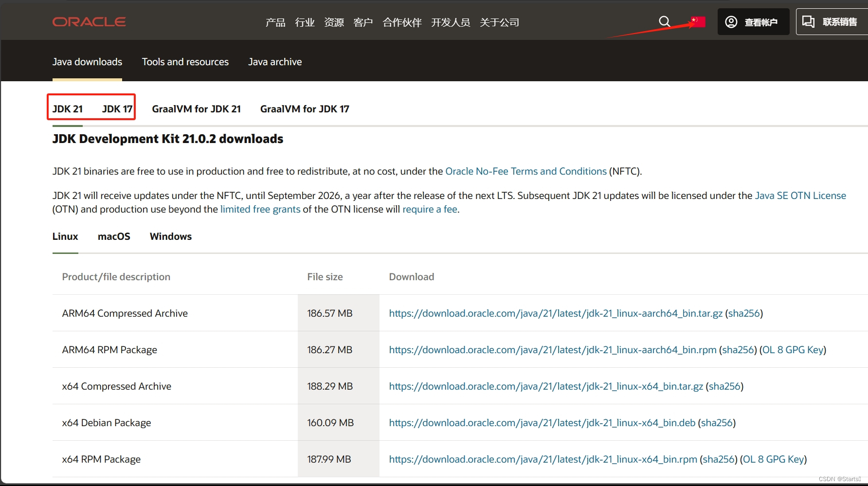Click the 160.09 MB file size

(x=330, y=423)
